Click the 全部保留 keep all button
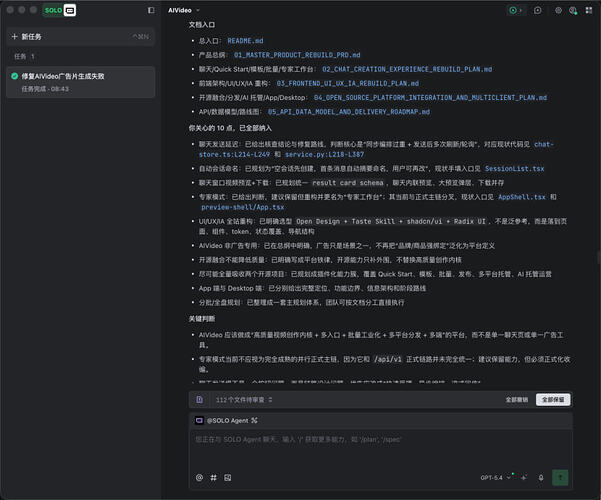This screenshot has height=500, width=601. click(553, 400)
